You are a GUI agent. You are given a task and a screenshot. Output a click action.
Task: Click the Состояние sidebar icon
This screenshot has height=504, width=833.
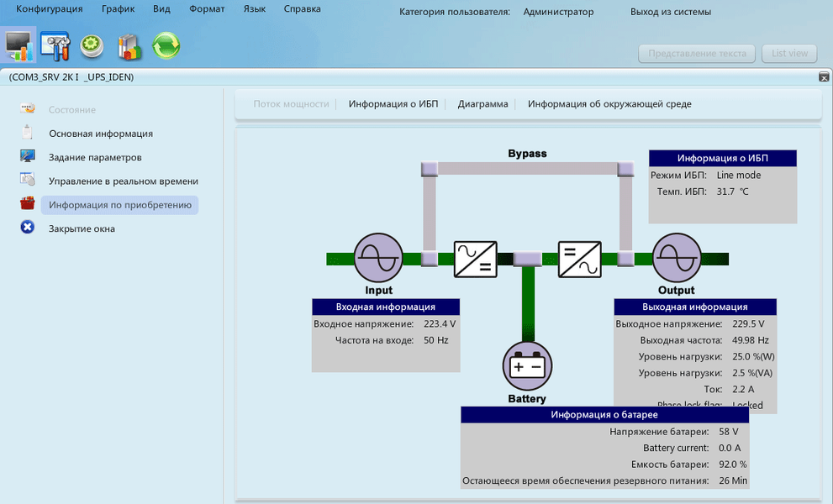[27, 109]
